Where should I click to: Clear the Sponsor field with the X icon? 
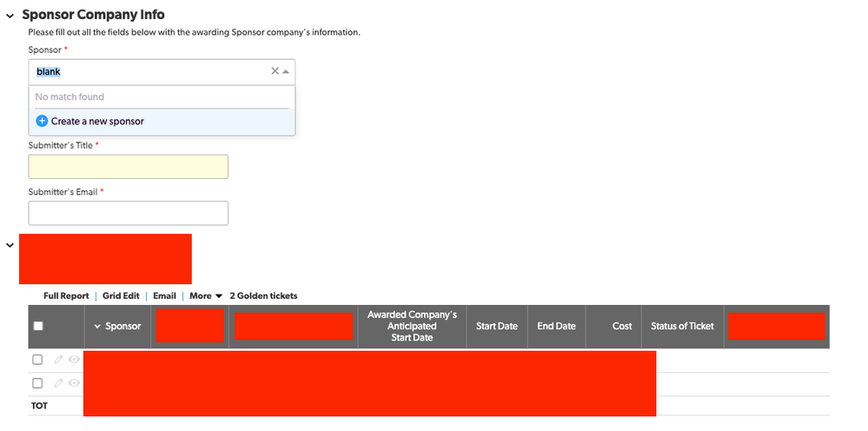click(x=275, y=70)
